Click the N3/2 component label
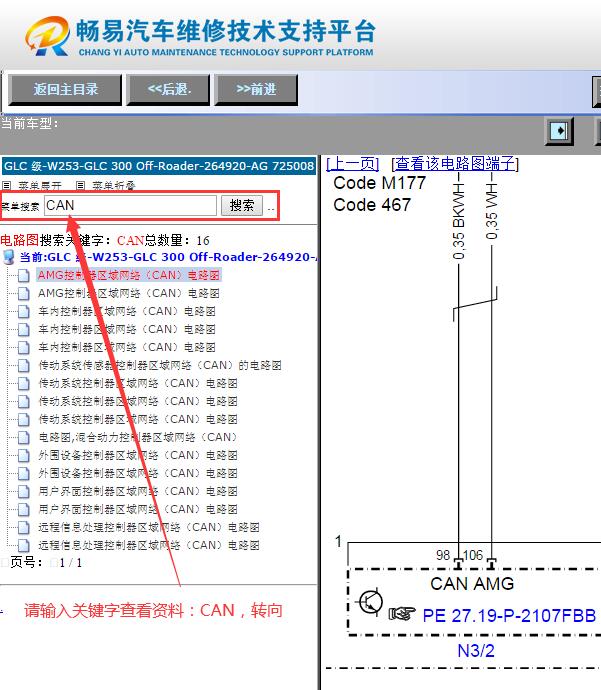 [476, 651]
